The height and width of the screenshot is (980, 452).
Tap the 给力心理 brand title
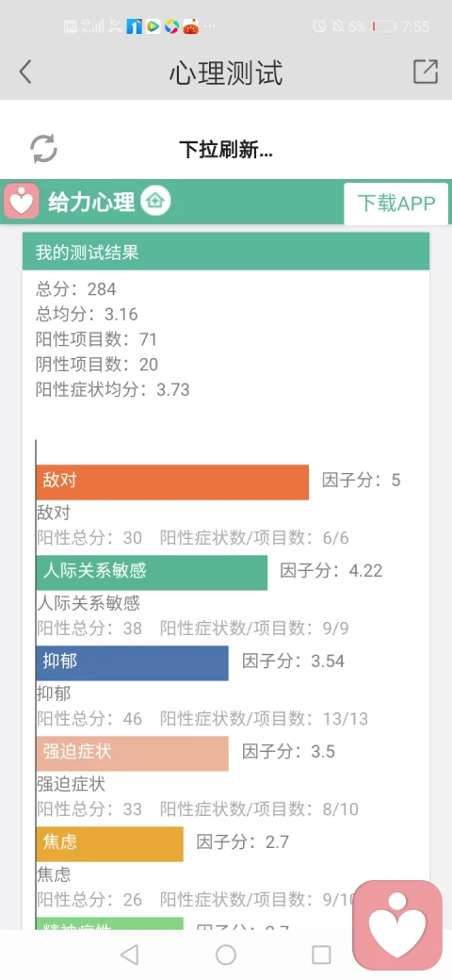click(x=91, y=202)
